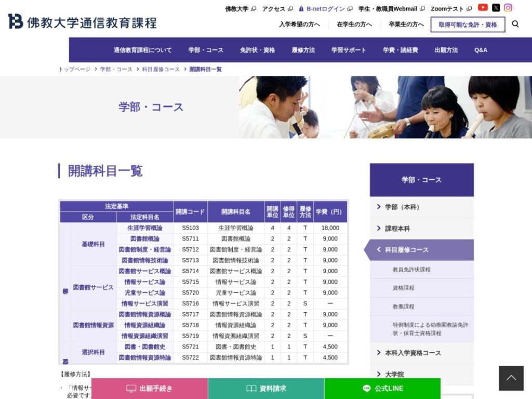
Task: Select 4,500 fee for S5721 row
Action: 330,347
